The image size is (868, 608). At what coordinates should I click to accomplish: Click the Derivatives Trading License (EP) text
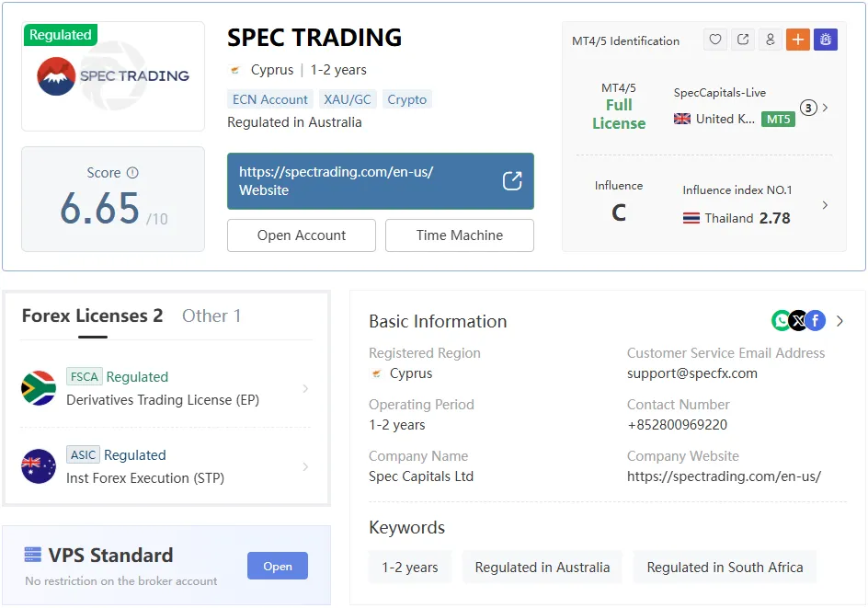(163, 400)
